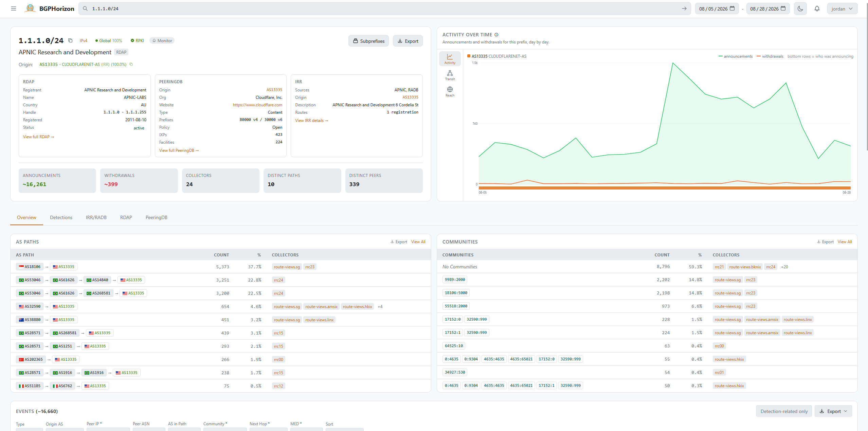Click the Withdrawals ~399 stat card

pos(139,180)
